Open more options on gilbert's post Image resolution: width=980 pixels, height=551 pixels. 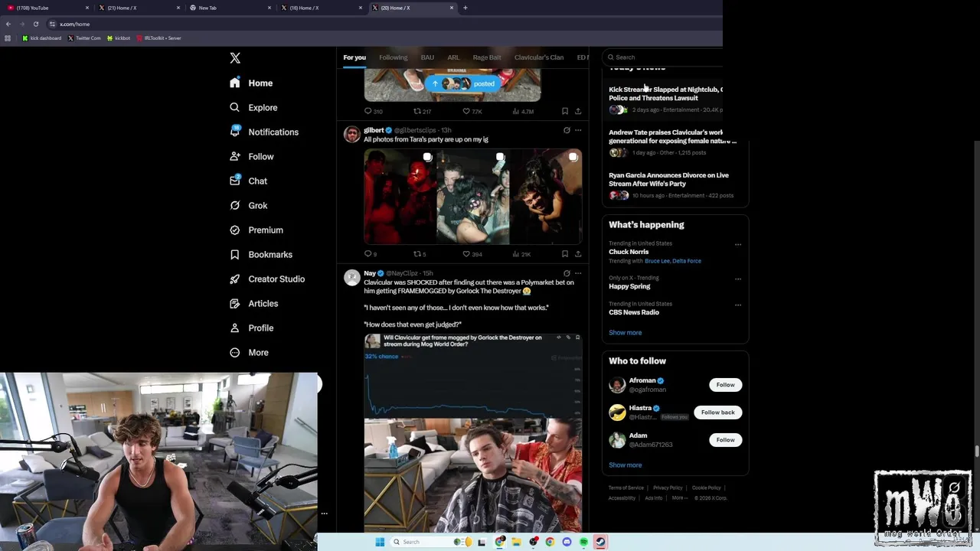[x=578, y=130]
